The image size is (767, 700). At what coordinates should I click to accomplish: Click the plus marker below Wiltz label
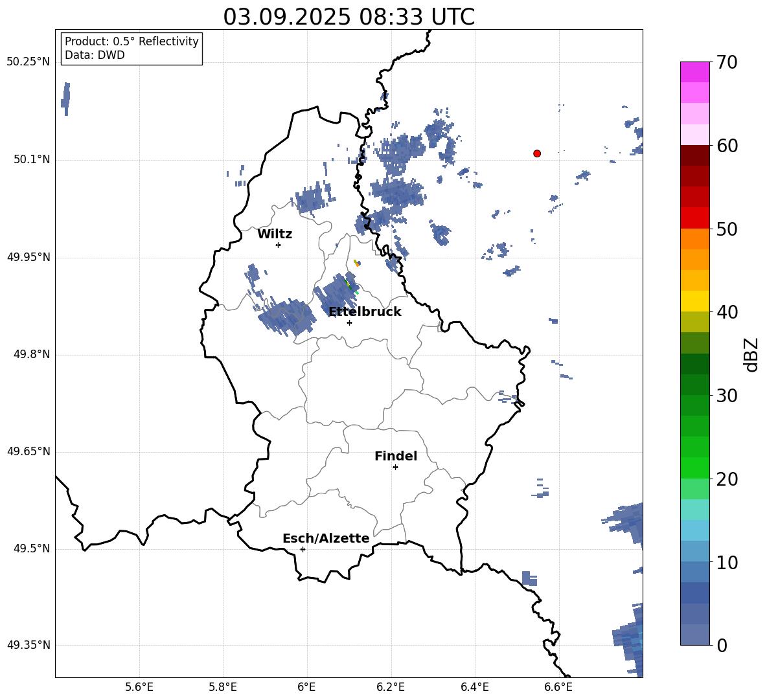279,245
